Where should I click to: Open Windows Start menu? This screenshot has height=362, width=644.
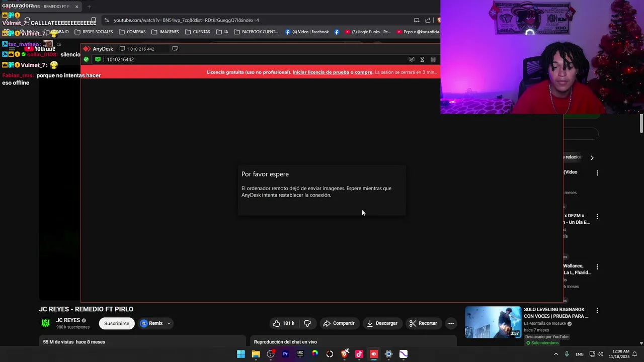(241, 354)
